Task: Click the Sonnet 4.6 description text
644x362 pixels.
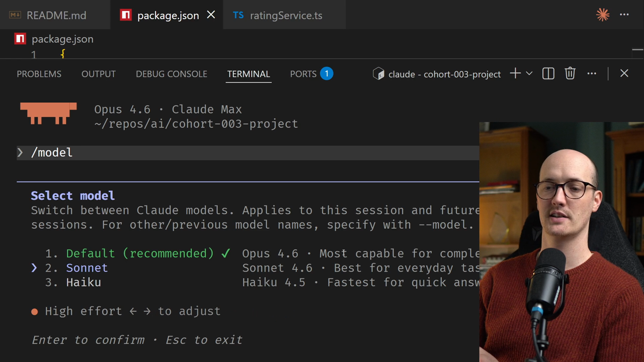Action: (361, 268)
